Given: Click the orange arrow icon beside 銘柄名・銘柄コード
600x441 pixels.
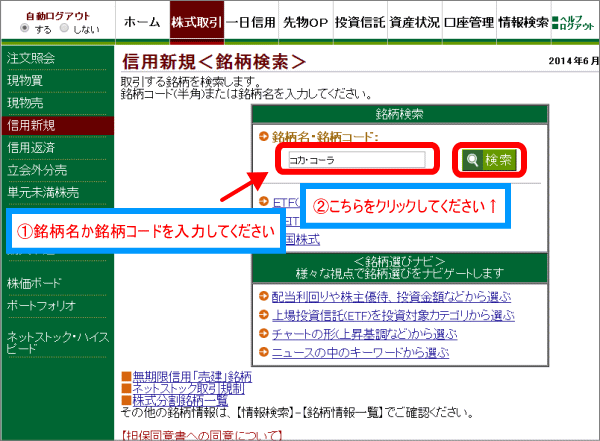Looking at the screenshot, I should coord(264,136).
